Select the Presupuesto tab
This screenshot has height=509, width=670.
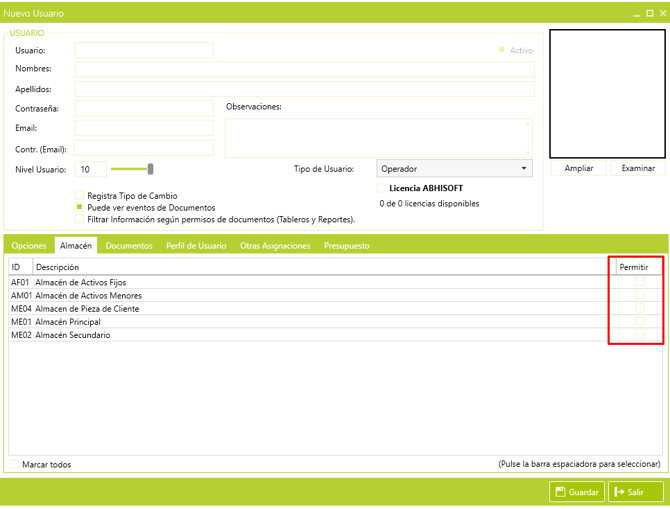[x=346, y=245]
